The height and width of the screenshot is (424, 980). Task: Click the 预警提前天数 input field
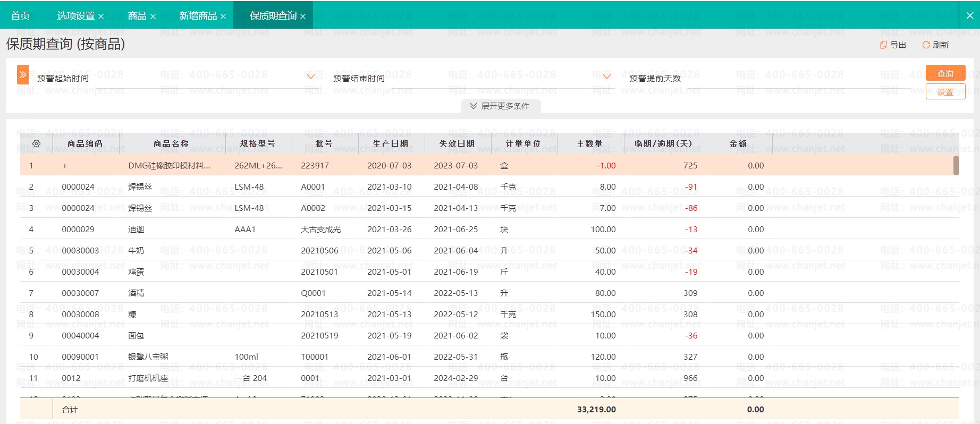tap(800, 78)
